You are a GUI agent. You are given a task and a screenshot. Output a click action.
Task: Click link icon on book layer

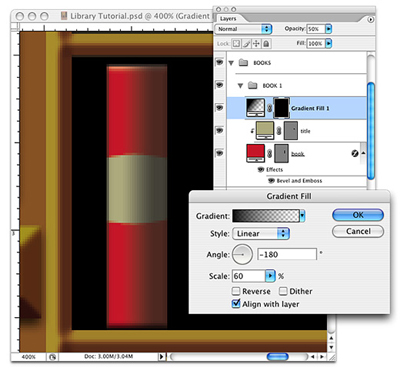269,153
